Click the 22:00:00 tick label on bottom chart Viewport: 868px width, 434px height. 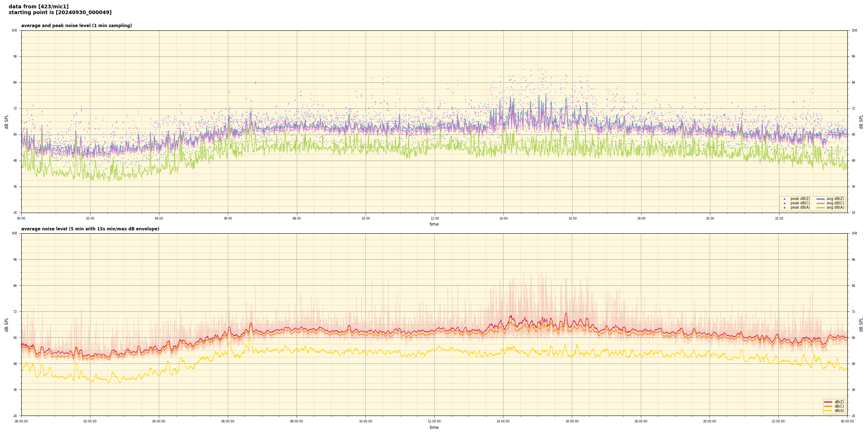pos(778,421)
